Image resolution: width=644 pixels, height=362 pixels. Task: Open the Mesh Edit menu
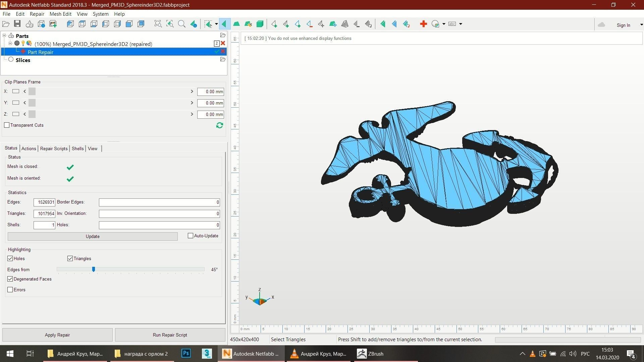point(60,14)
